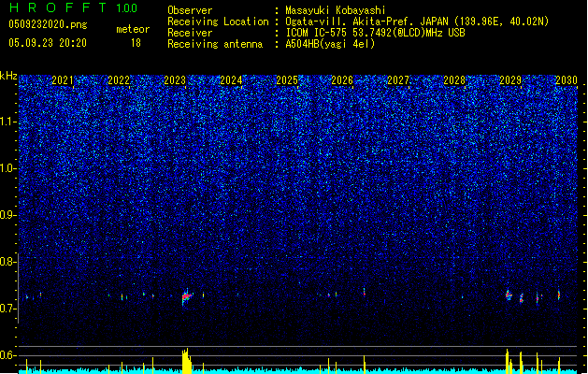The image size is (588, 374).
Task: Click the meteor count value 18
Action: (x=136, y=43)
